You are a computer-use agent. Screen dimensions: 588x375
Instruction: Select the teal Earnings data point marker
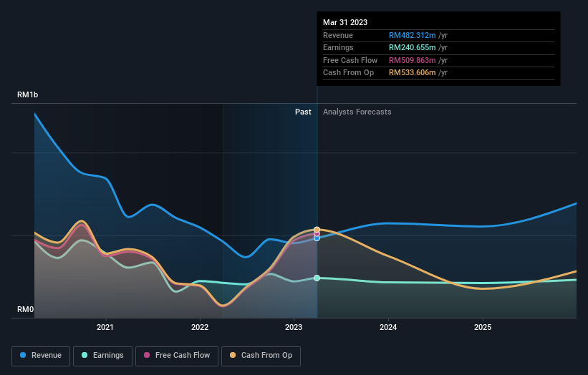pos(317,278)
